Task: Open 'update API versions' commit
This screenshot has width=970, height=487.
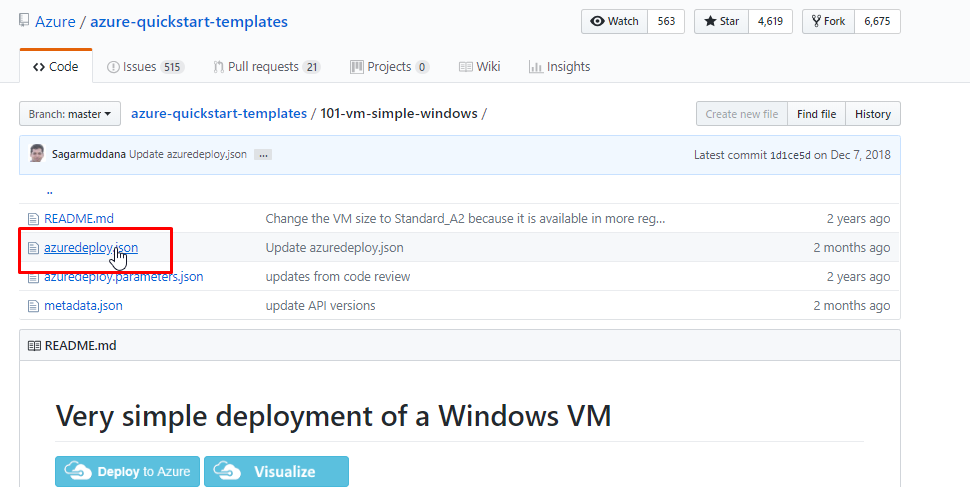Action: tap(320, 306)
